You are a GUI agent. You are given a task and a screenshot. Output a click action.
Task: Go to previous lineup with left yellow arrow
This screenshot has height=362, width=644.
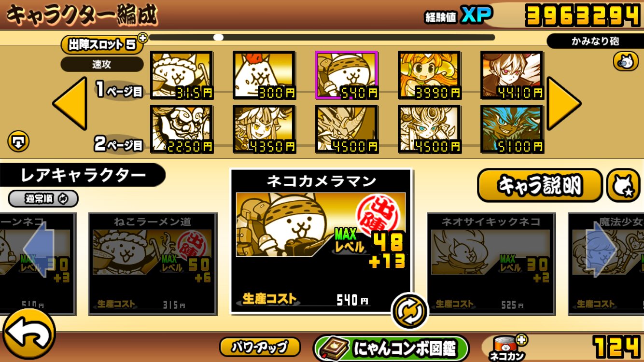(70, 103)
